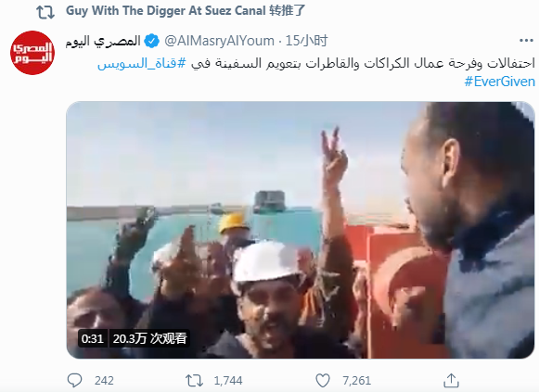Open the Arabic display name of the author

click(x=103, y=41)
